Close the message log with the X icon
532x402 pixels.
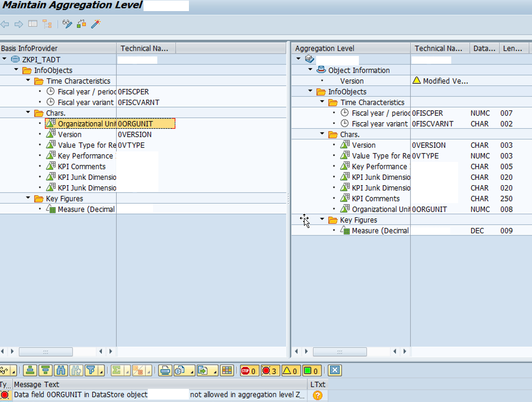pyautogui.click(x=335, y=370)
